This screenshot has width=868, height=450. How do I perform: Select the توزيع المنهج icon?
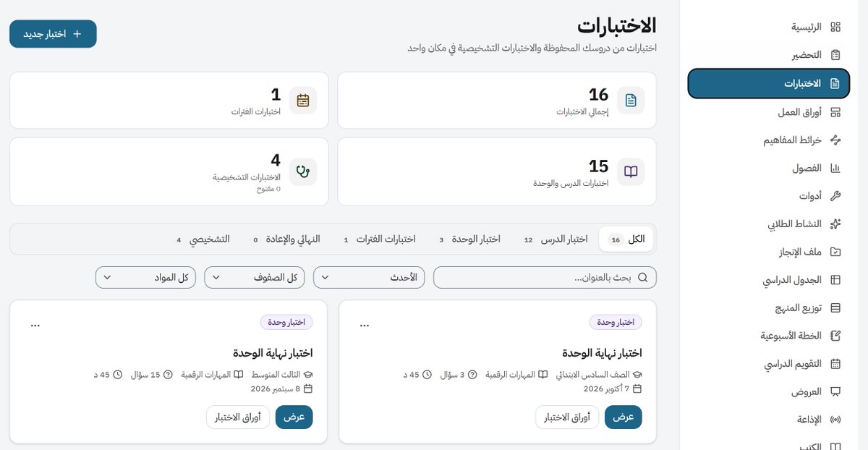click(x=835, y=308)
